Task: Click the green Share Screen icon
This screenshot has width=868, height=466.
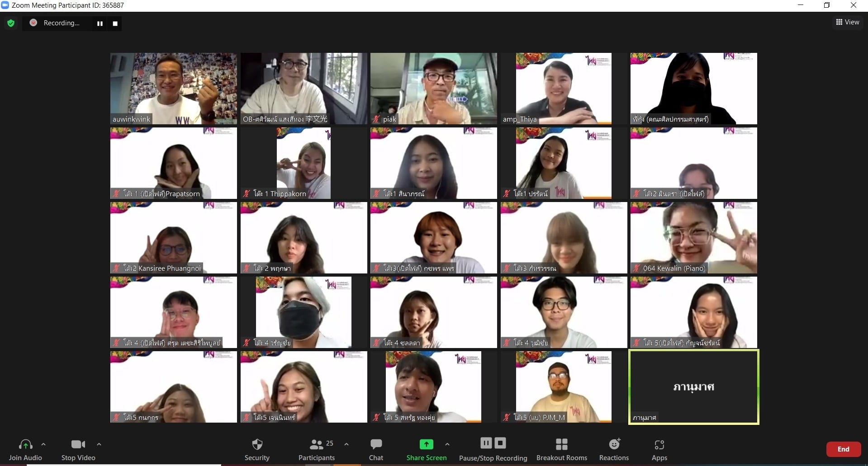Action: (426, 444)
